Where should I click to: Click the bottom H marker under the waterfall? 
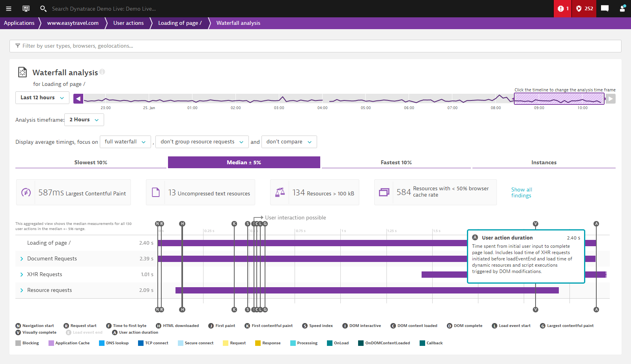coord(182,310)
